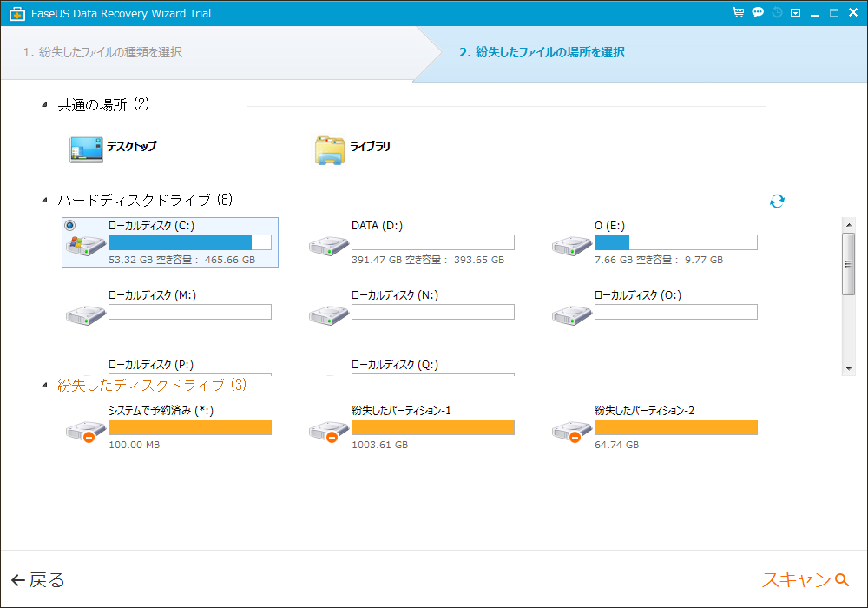Refresh the hard disk drive list
Image resolution: width=868 pixels, height=608 pixels.
(x=777, y=201)
